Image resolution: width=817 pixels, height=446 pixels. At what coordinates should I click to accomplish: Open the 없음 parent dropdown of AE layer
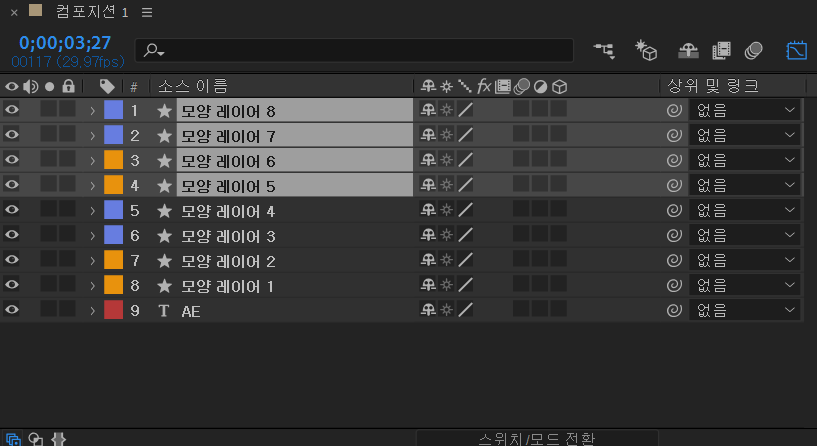(745, 310)
